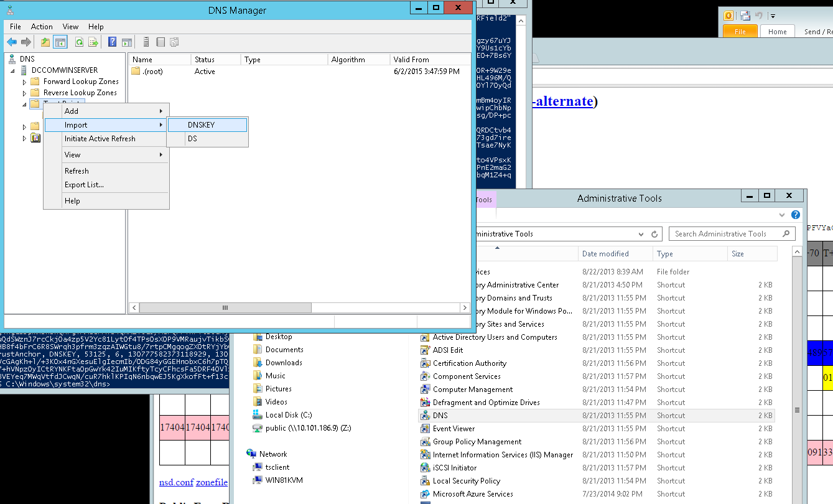Select Export List... in context menu
The height and width of the screenshot is (504, 833).
coord(106,185)
